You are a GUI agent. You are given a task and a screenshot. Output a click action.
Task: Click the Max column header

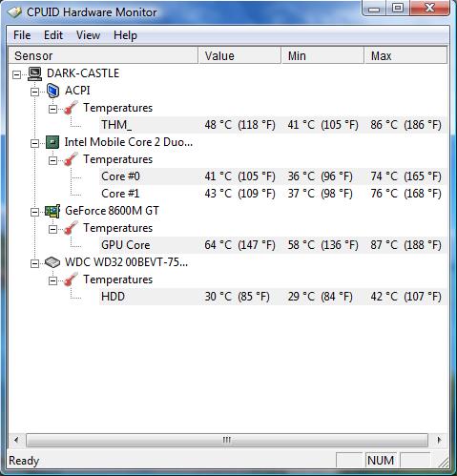(405, 55)
